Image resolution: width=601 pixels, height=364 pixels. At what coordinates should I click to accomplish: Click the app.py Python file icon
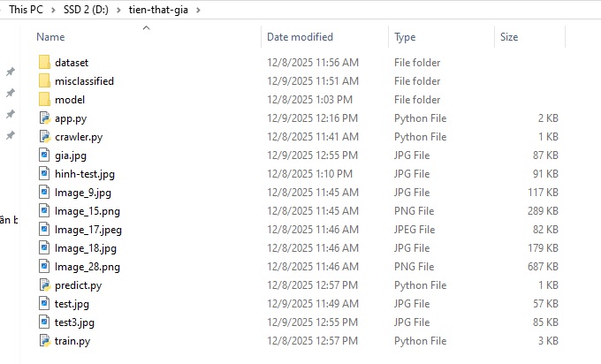pos(45,118)
